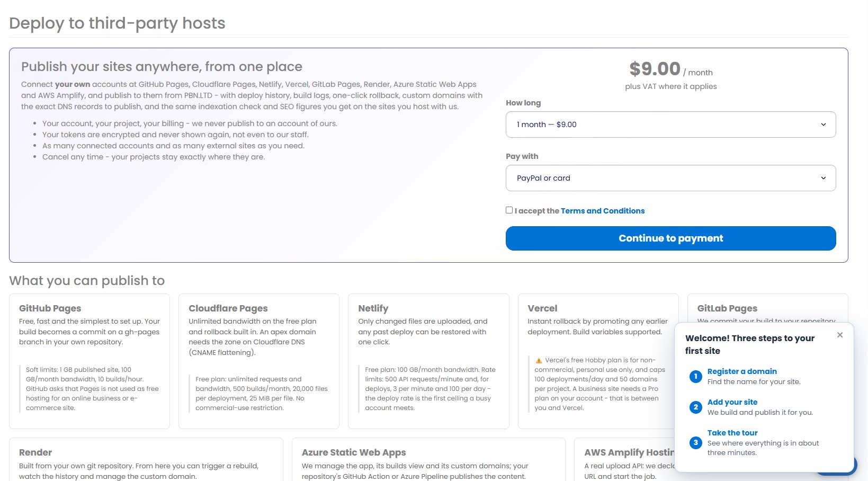Image resolution: width=868 pixels, height=481 pixels.
Task: Open the Pay with method dropdown
Action: 670,178
